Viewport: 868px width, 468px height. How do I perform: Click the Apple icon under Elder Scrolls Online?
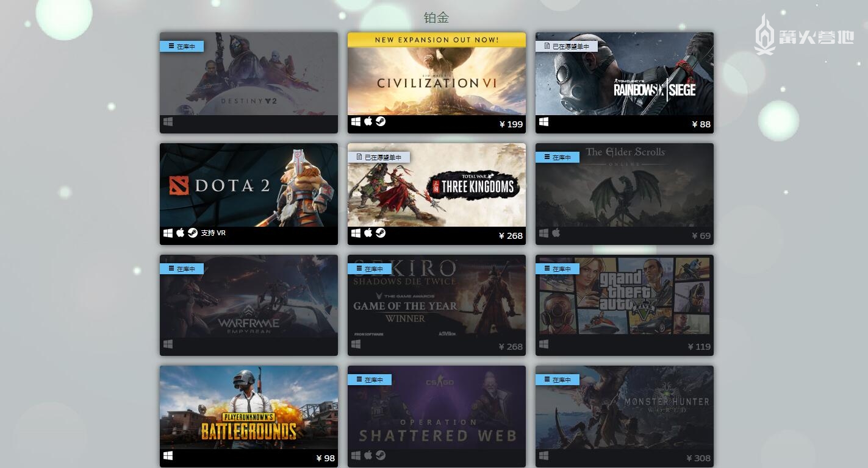(x=556, y=233)
